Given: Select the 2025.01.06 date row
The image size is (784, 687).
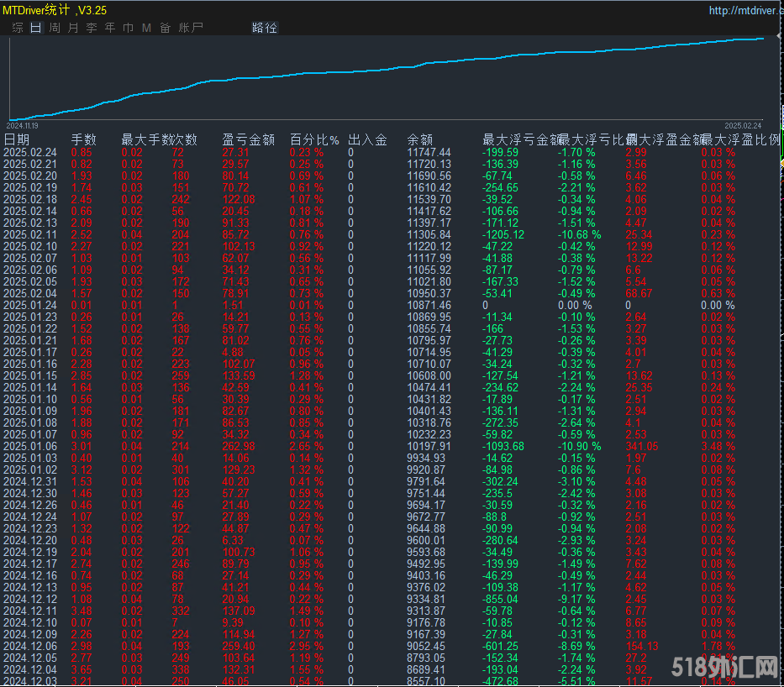Looking at the screenshot, I should tap(30, 446).
